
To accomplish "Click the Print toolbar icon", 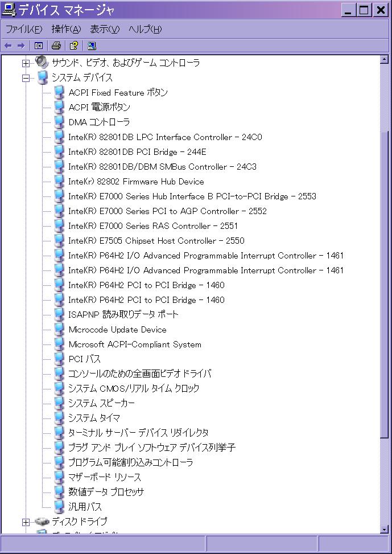I will pyautogui.click(x=56, y=46).
